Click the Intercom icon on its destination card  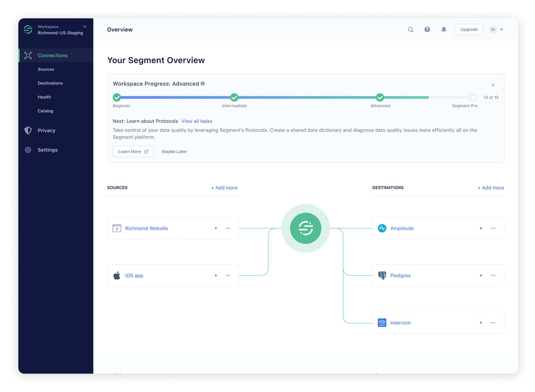point(382,322)
